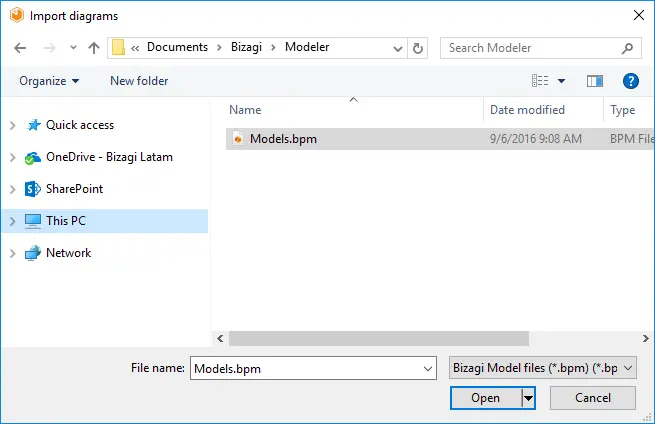Select the Models.bpm file
Screen dimensions: 655x424
point(440,139)
